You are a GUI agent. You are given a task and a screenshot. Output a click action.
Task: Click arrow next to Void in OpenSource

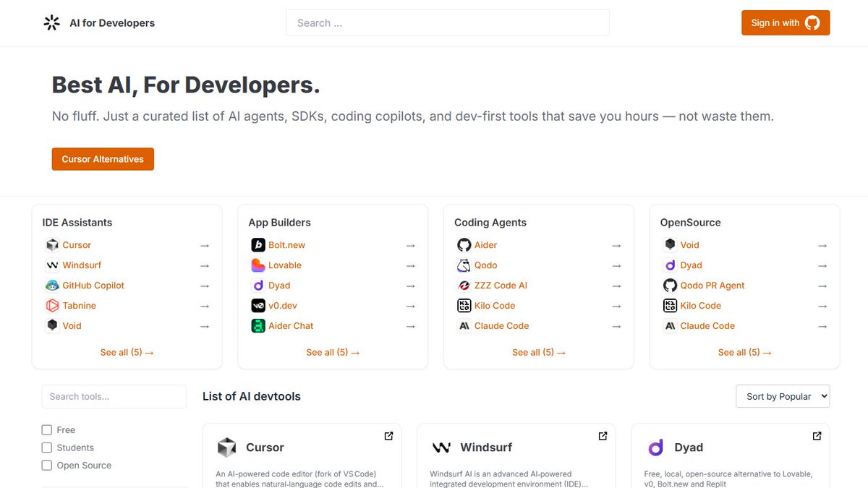(x=822, y=246)
